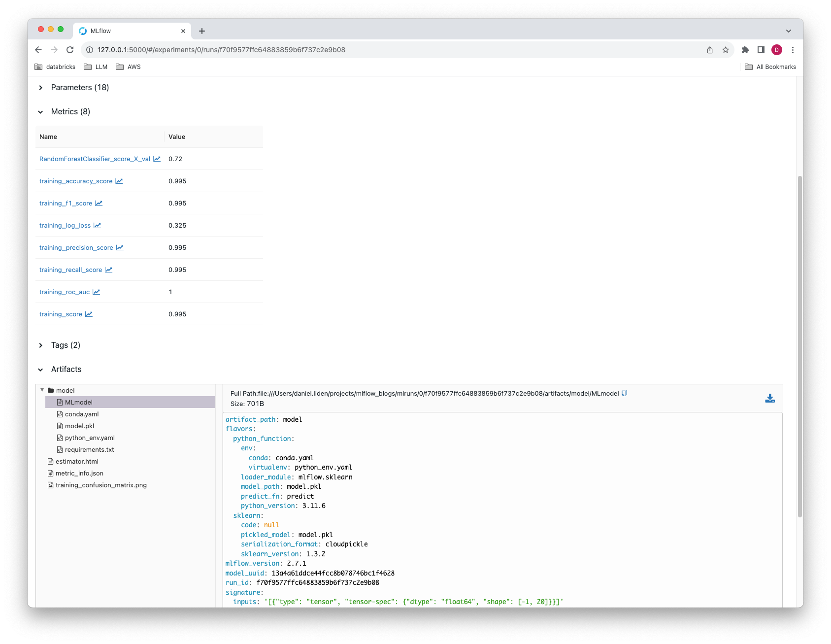Viewport: 831px width, 644px height.
Task: Expand the Tags section
Action: point(40,345)
